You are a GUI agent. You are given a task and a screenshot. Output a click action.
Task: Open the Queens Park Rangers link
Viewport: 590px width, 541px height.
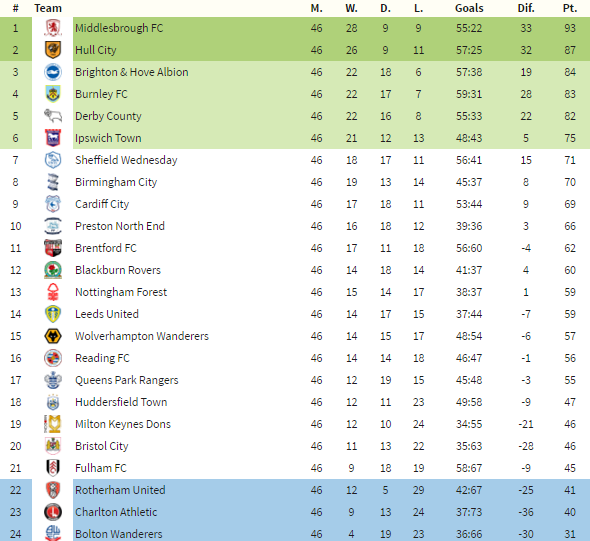tap(127, 380)
